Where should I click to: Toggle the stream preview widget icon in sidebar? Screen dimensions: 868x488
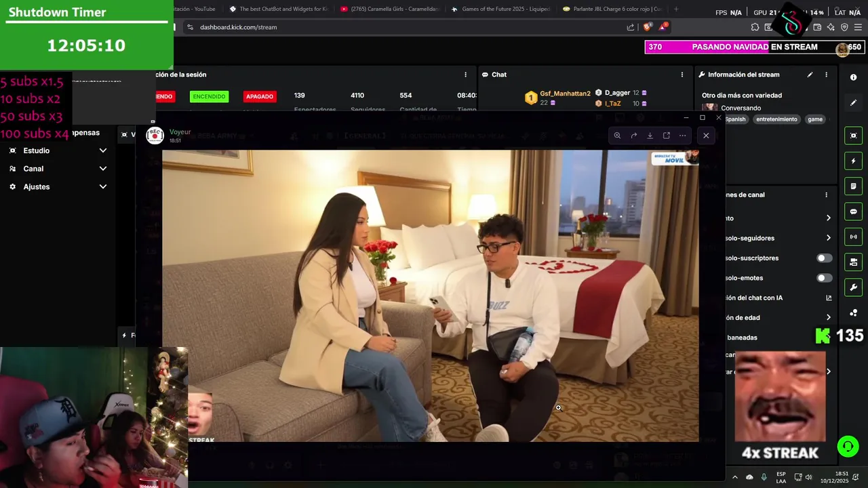[x=853, y=136]
